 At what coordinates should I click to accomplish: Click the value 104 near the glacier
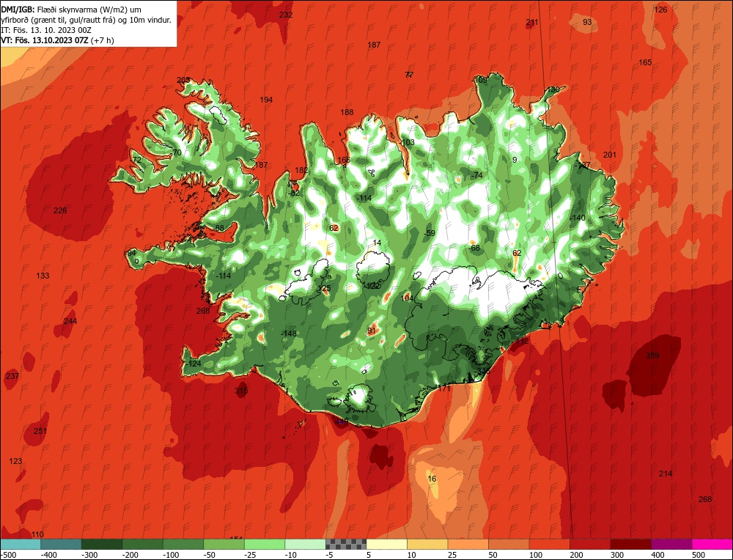407,298
